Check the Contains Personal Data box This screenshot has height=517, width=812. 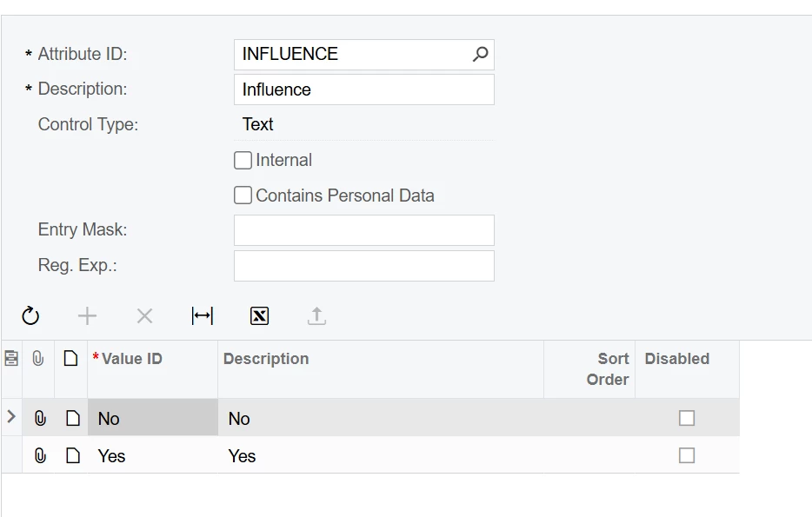click(x=243, y=196)
